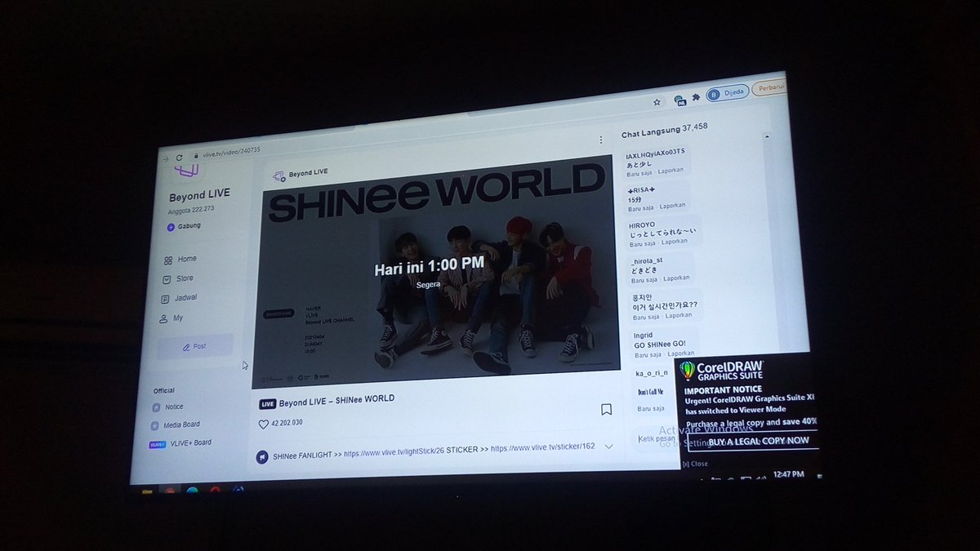Click the Beyond LIVE channel icon above video
Screen dimensions: 980x551
coord(278,175)
